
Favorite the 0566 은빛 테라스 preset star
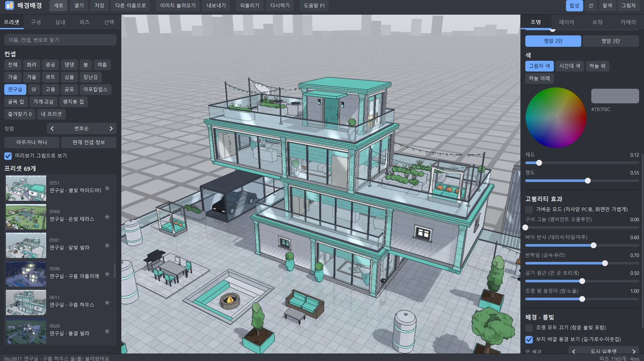click(x=107, y=217)
